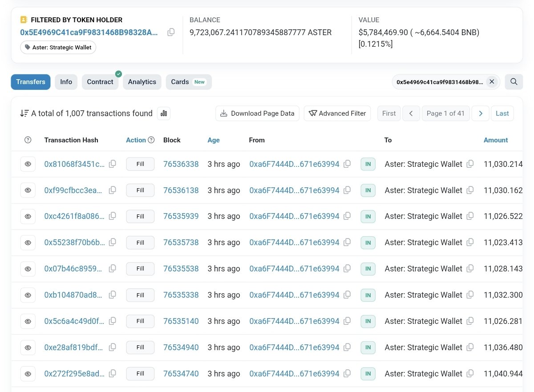Open the Analytics tab
Viewport: 534px width, 392px height.
[142, 82]
